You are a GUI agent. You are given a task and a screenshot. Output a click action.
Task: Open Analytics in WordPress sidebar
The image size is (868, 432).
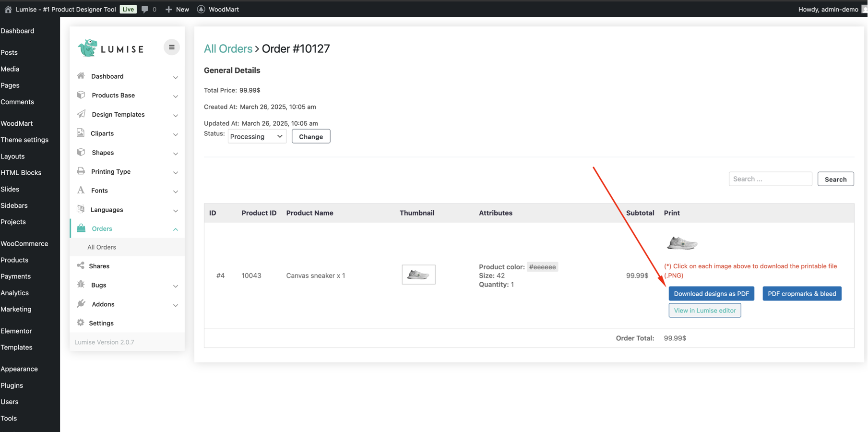tap(15, 292)
